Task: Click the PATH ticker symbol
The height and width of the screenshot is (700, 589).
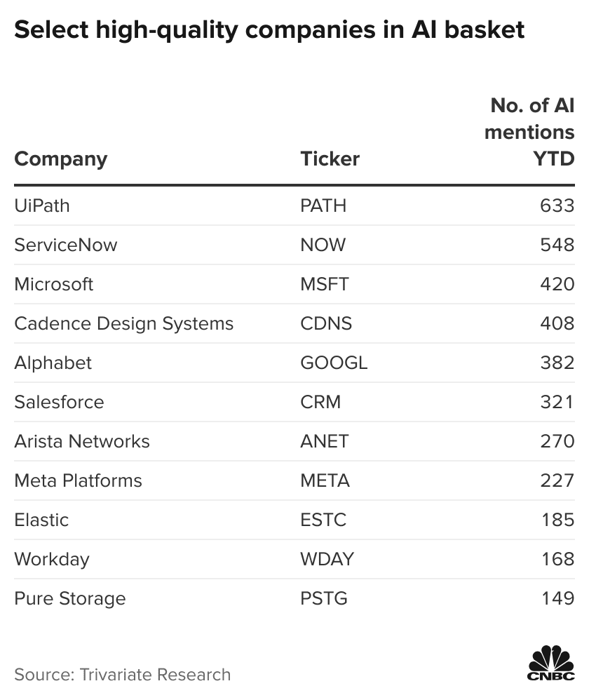Action: pyautogui.click(x=323, y=206)
